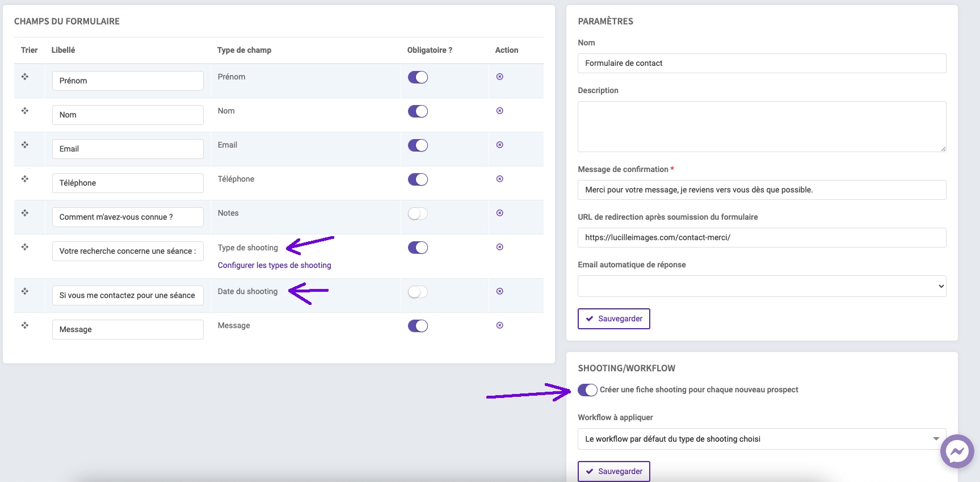Image resolution: width=980 pixels, height=482 pixels.
Task: Remove the Email field with its delete icon
Action: click(500, 145)
